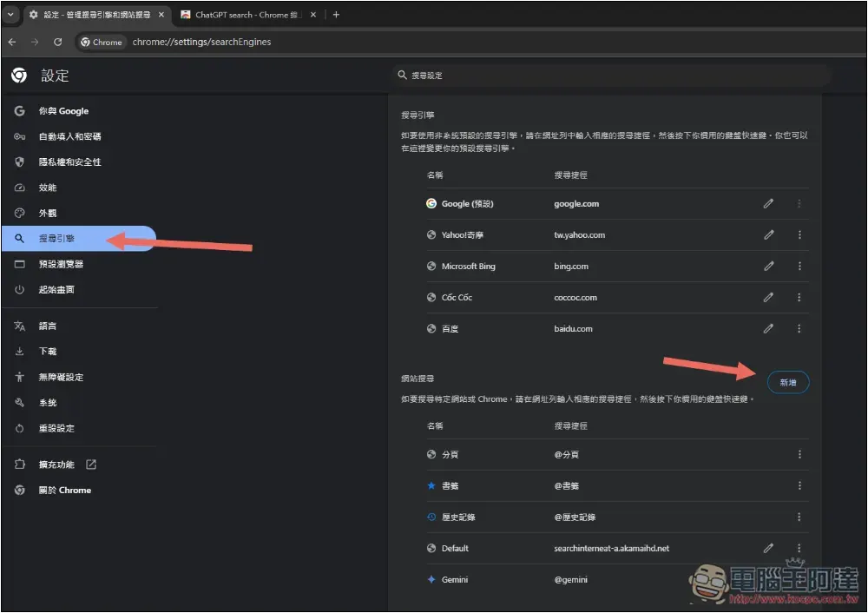This screenshot has height=613, width=868.
Task: Click the Chrome logo beside 設定
Action: coord(19,76)
